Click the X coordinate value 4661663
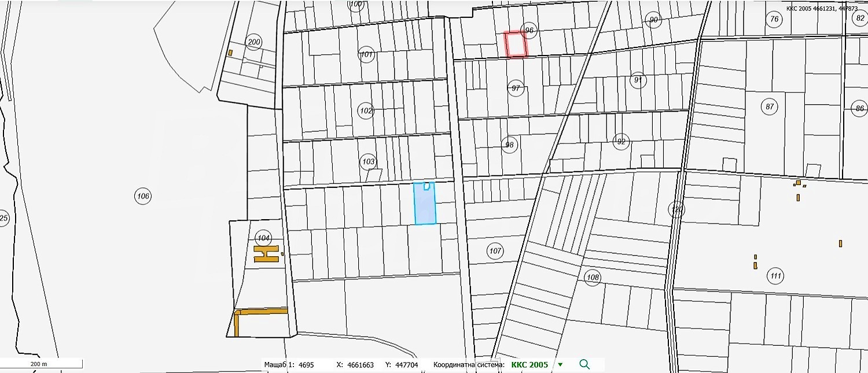 [362, 365]
